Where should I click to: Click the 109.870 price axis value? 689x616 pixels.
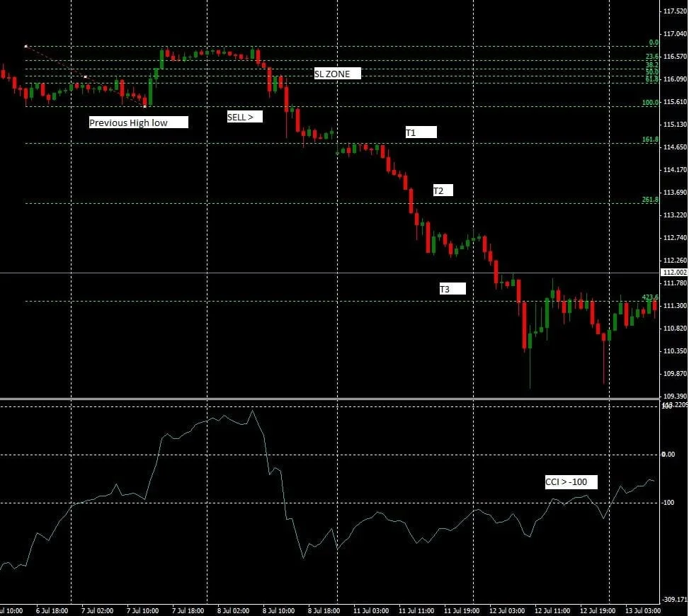pyautogui.click(x=675, y=373)
